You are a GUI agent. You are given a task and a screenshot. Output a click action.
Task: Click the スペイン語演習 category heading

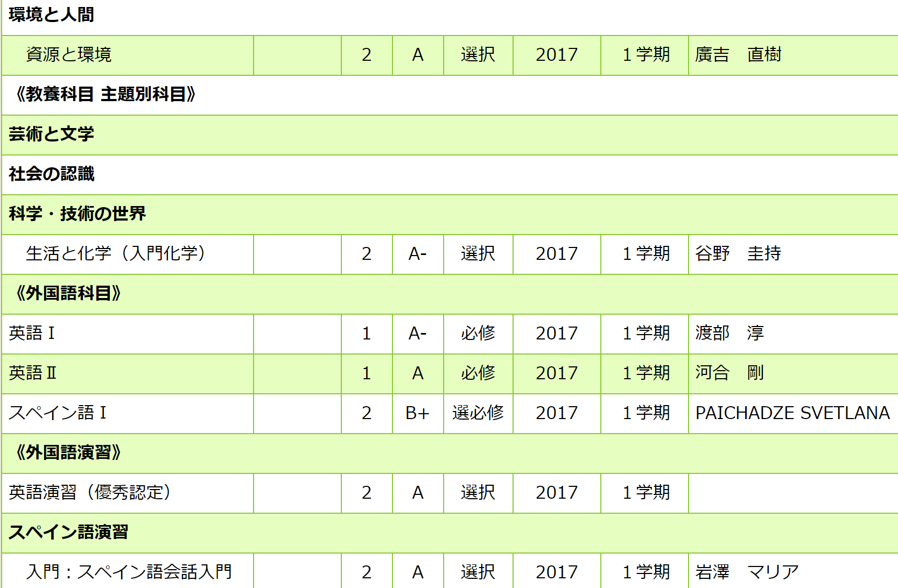68,532
